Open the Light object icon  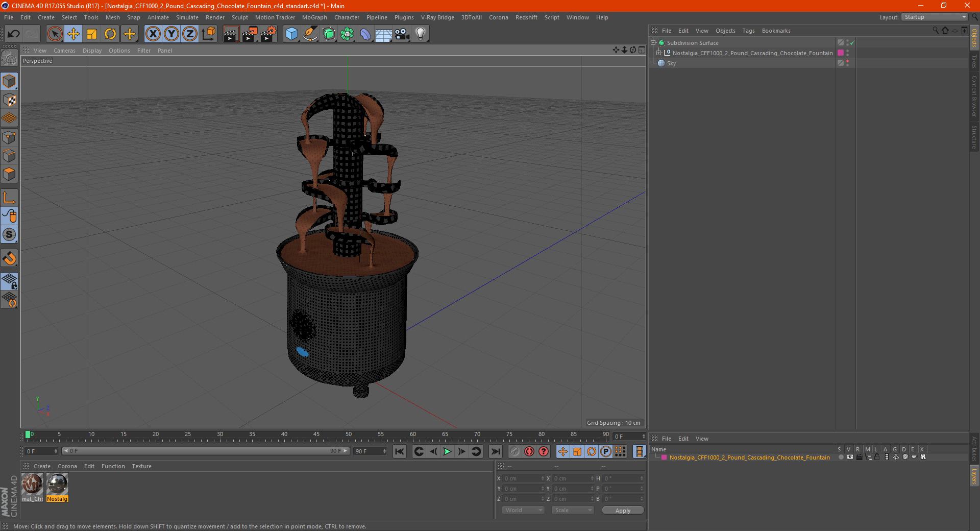tap(420, 34)
